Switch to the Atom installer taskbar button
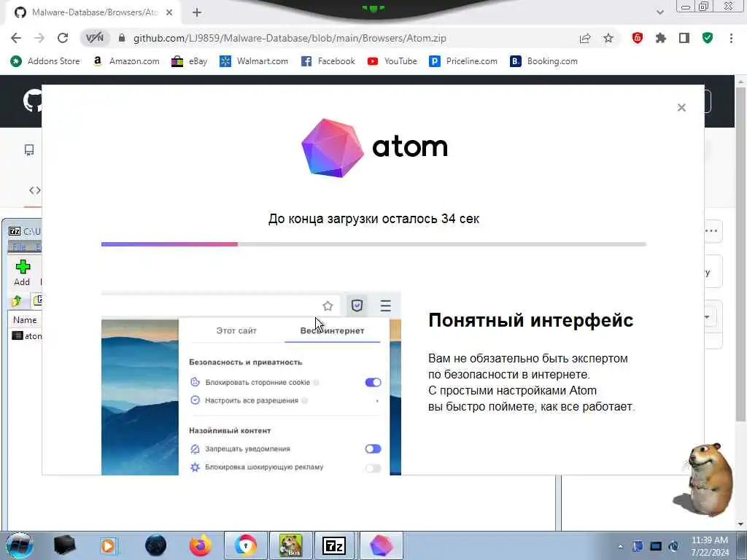The width and height of the screenshot is (747, 560). (381, 545)
